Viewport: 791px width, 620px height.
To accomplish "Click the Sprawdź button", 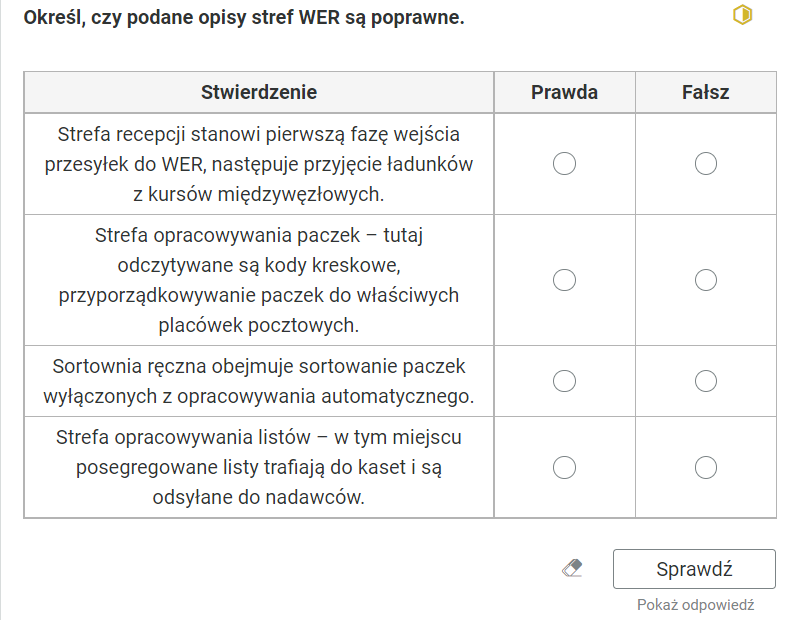I will click(x=694, y=569).
